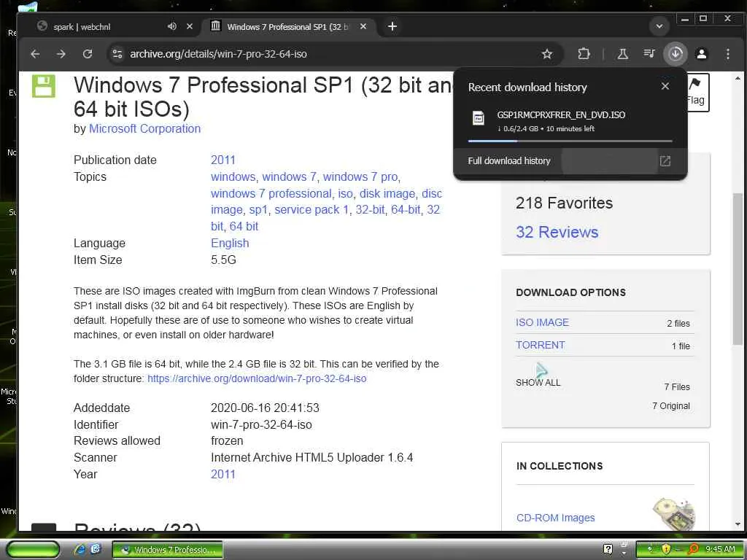Open the Microsoft Corporation author link

pos(145,128)
